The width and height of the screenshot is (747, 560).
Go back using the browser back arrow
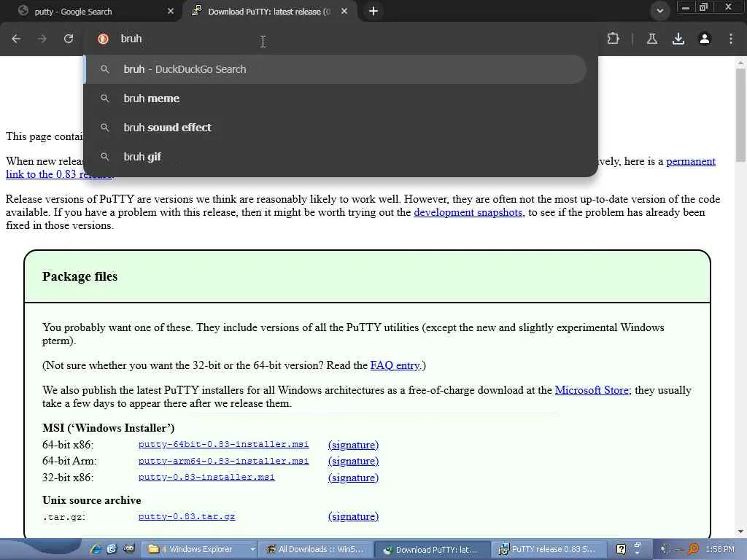[16, 39]
